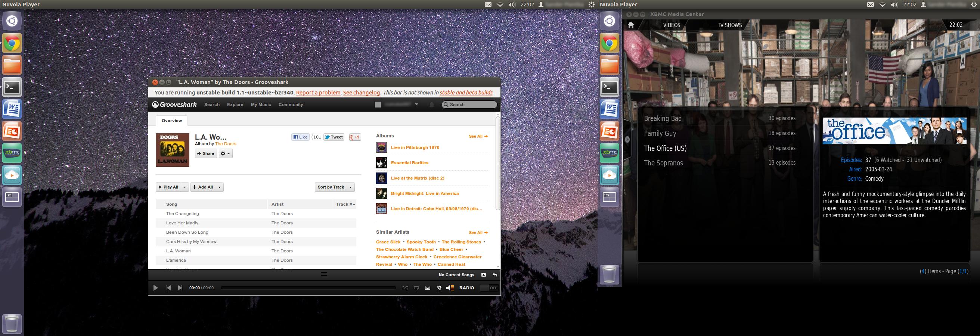
Task: Open player settings gear in playback bar
Action: tap(439, 288)
